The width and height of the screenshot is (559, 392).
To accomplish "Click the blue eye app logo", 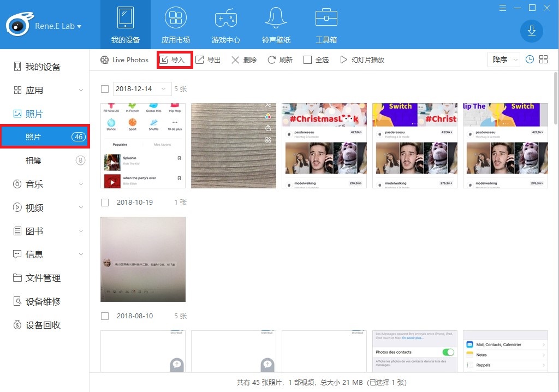I will (19, 25).
